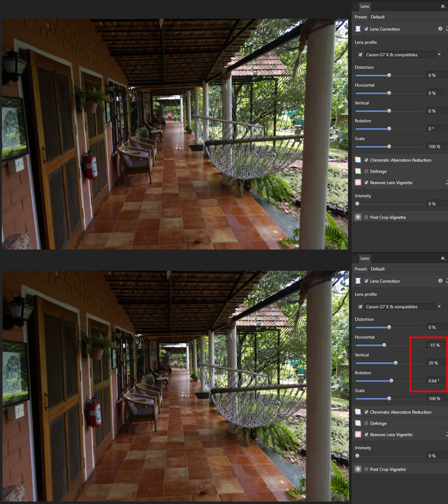Click the Lens Correction icon in top panel
The height and width of the screenshot is (504, 448).
pyautogui.click(x=358, y=29)
